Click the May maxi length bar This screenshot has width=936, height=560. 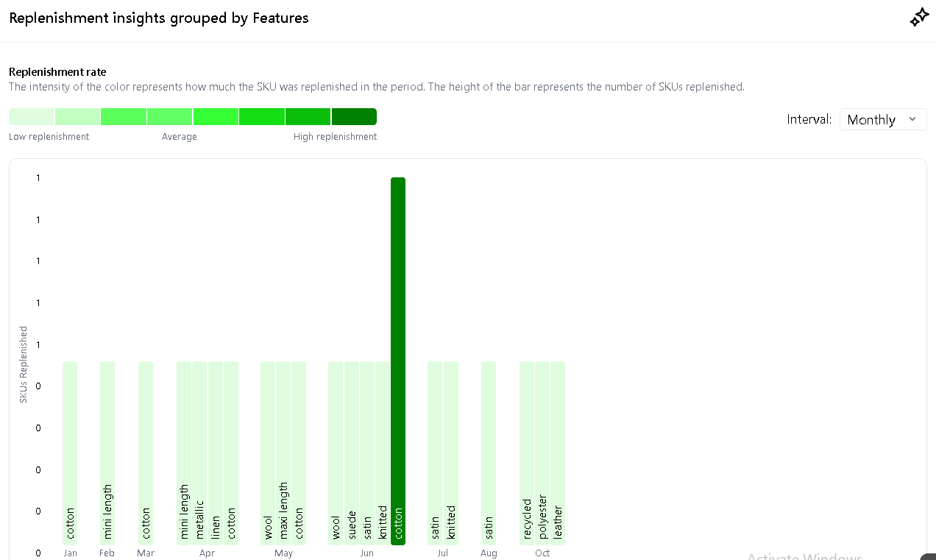(283, 453)
